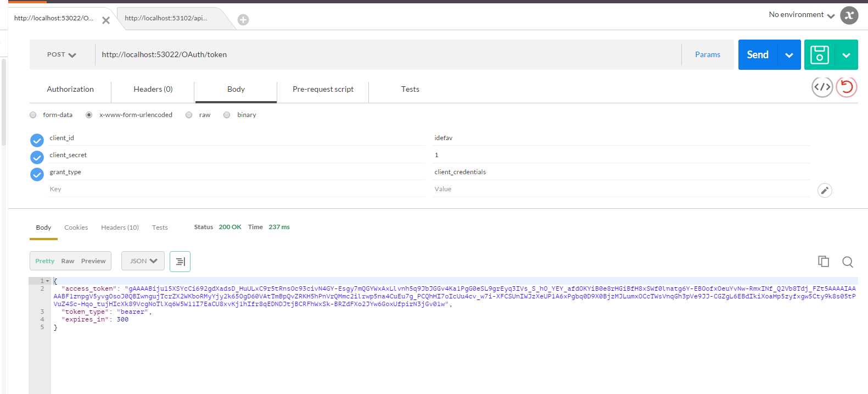Viewport: 868px width, 394px height.
Task: Toggle the wrap lines icon in response
Action: tap(180, 261)
